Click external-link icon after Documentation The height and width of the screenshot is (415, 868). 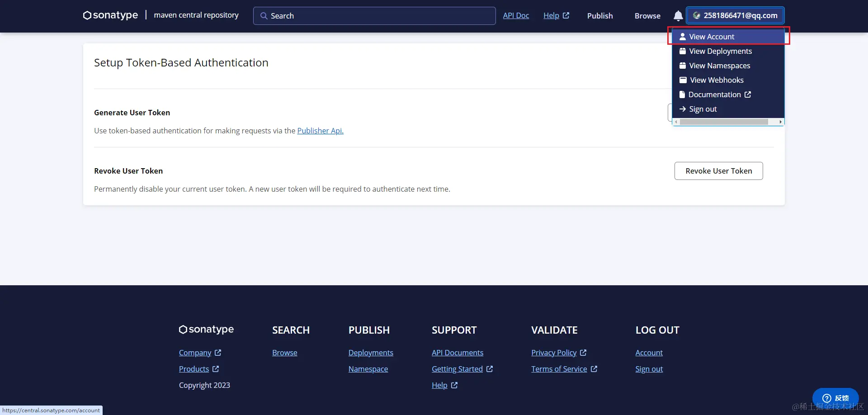(x=748, y=94)
